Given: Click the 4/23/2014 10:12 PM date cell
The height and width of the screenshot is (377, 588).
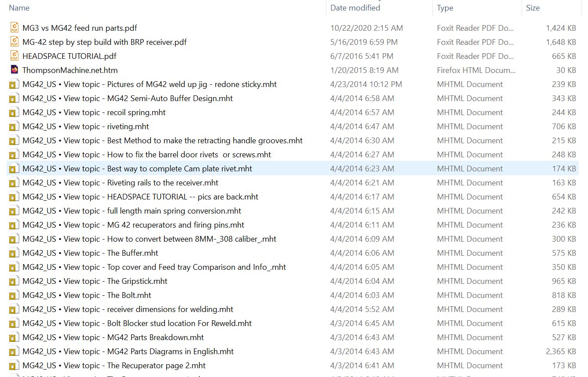Looking at the screenshot, I should point(366,84).
